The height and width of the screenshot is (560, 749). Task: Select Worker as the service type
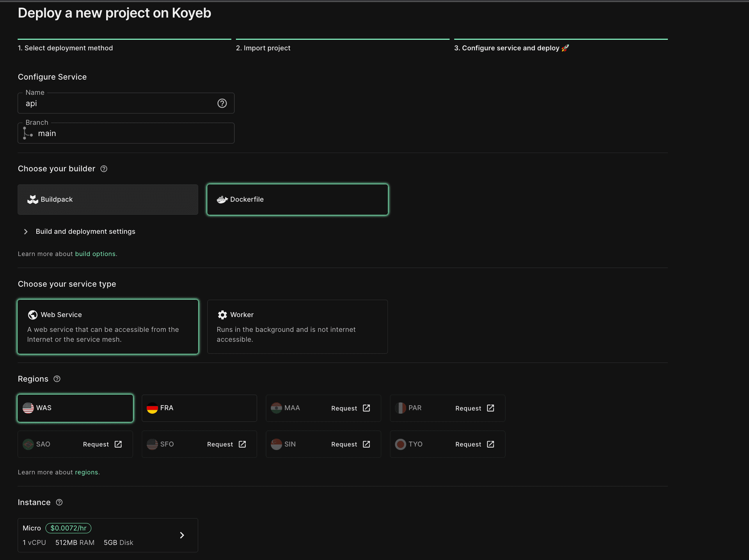[x=297, y=327]
